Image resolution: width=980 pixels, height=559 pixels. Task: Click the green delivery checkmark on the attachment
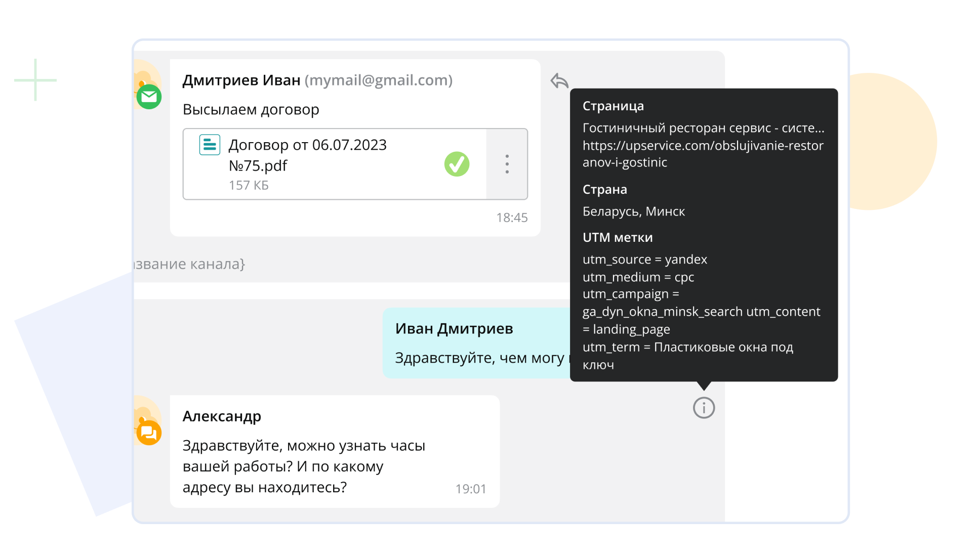(456, 163)
